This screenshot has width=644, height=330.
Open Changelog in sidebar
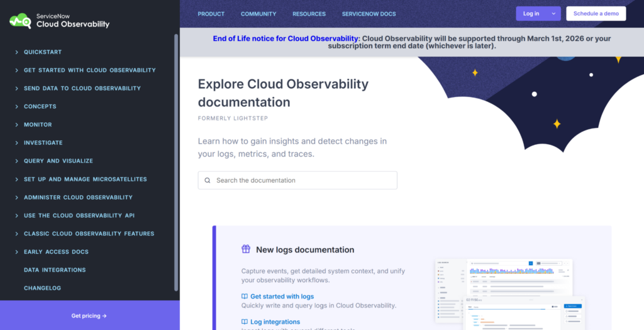[42, 288]
